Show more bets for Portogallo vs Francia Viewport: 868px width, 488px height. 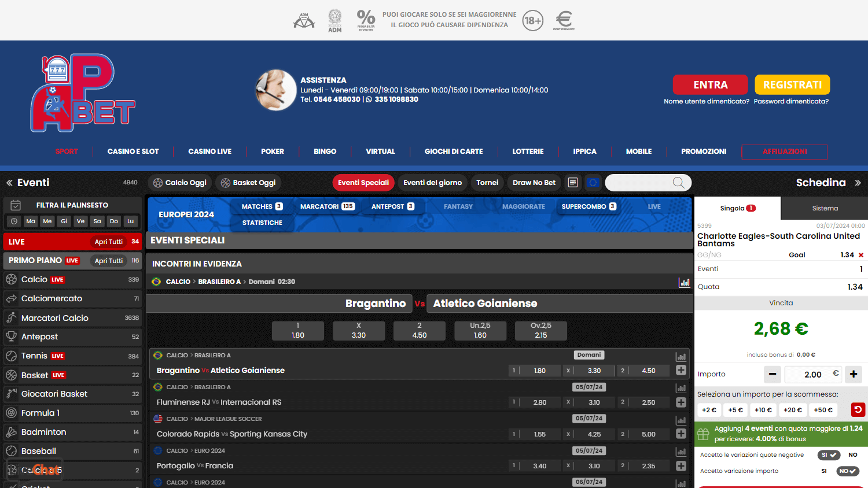681,465
